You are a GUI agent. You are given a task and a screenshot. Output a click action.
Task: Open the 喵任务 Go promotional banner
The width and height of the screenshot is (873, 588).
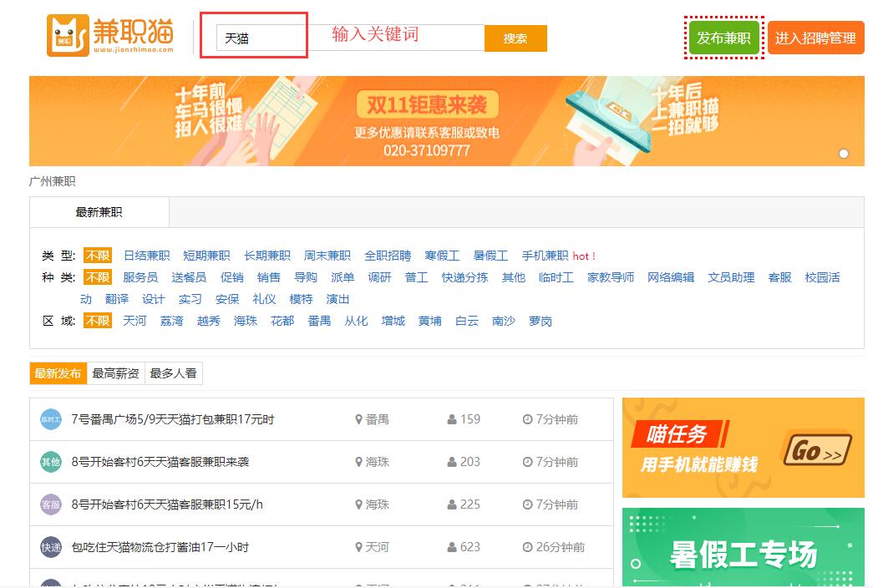coord(743,448)
